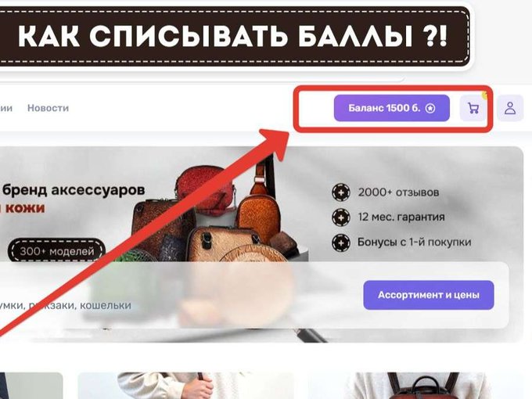
Task: Click the star icon in balance button
Action: tap(430, 108)
